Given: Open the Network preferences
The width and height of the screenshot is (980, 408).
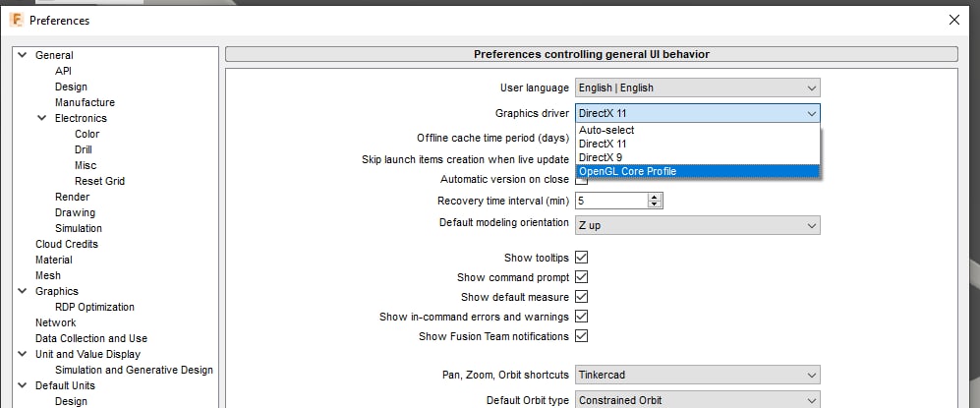Looking at the screenshot, I should [x=56, y=322].
